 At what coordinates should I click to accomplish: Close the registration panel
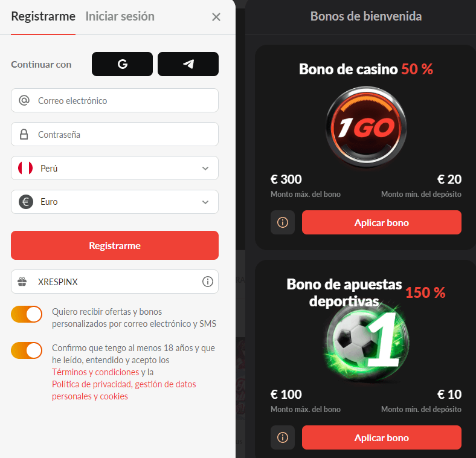216,17
